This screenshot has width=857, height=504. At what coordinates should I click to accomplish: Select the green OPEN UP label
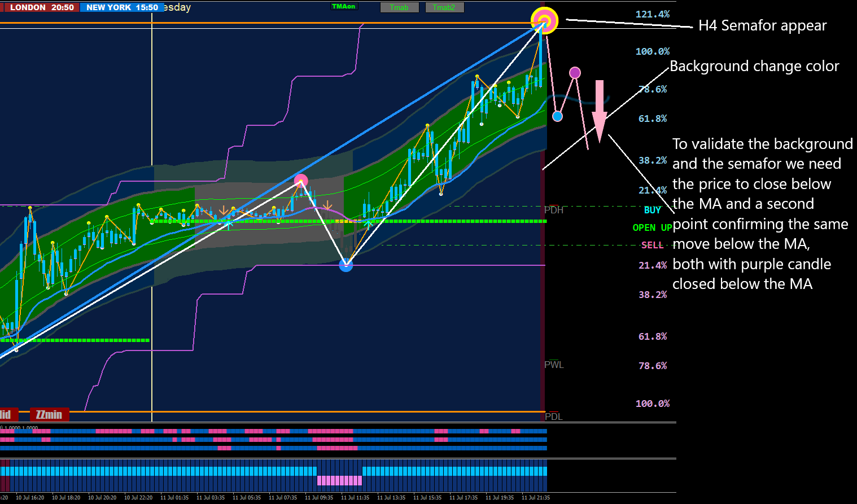(x=652, y=227)
